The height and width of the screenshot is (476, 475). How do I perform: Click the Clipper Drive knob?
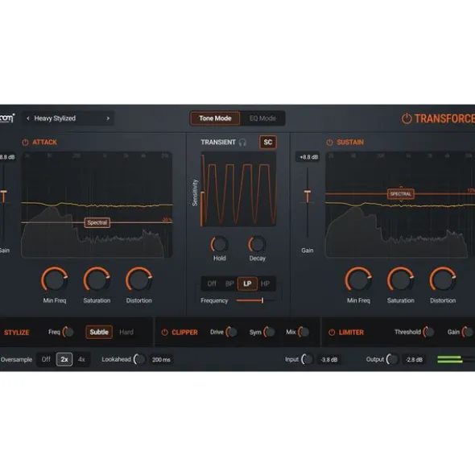click(x=232, y=332)
